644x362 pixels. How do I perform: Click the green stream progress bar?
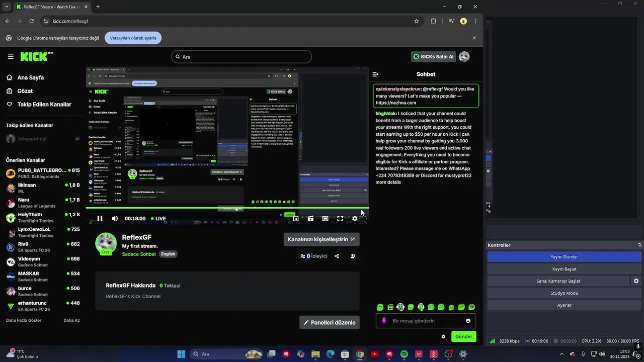[x=227, y=208]
